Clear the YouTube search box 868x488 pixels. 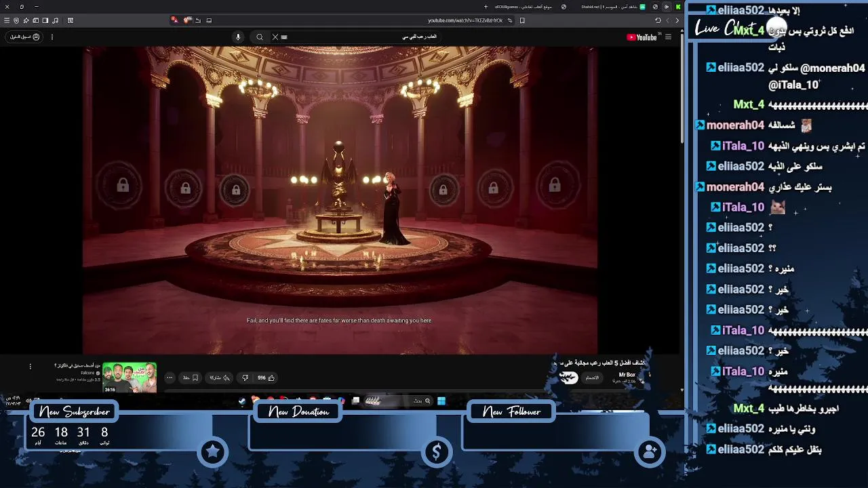(275, 37)
